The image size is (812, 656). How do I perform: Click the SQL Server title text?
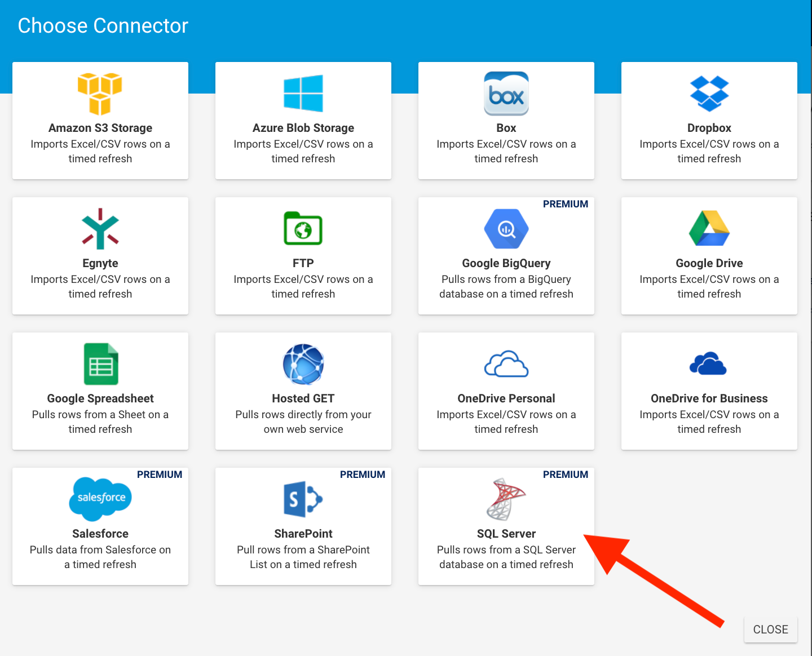click(x=506, y=534)
